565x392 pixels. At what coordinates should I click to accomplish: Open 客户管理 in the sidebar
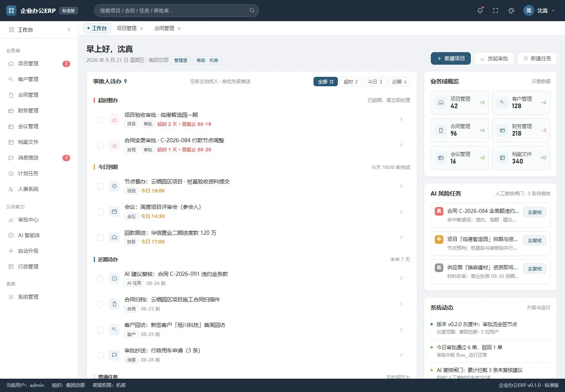pyautogui.click(x=39, y=79)
